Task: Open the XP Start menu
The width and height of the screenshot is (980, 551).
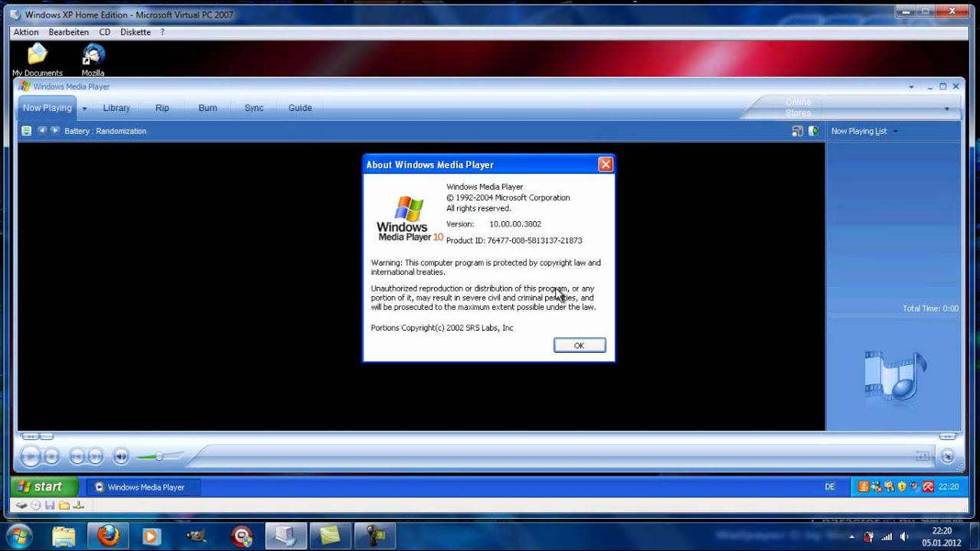Action: pos(44,487)
